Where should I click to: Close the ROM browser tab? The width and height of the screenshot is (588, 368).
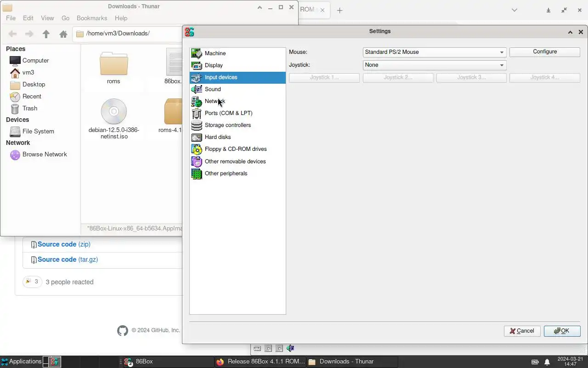(x=322, y=10)
